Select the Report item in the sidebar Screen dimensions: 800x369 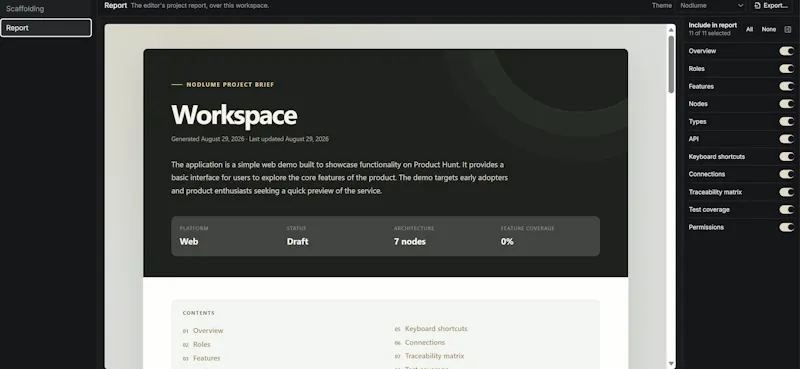[46, 28]
